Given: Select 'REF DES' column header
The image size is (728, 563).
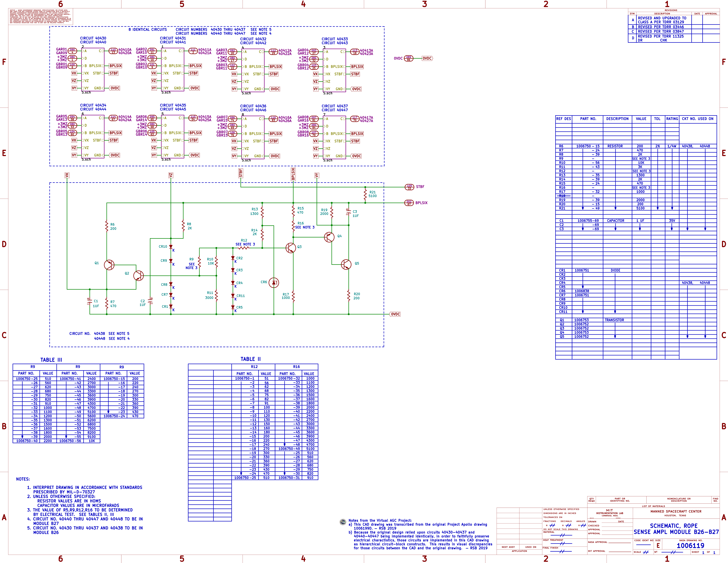Looking at the screenshot, I should [x=563, y=119].
